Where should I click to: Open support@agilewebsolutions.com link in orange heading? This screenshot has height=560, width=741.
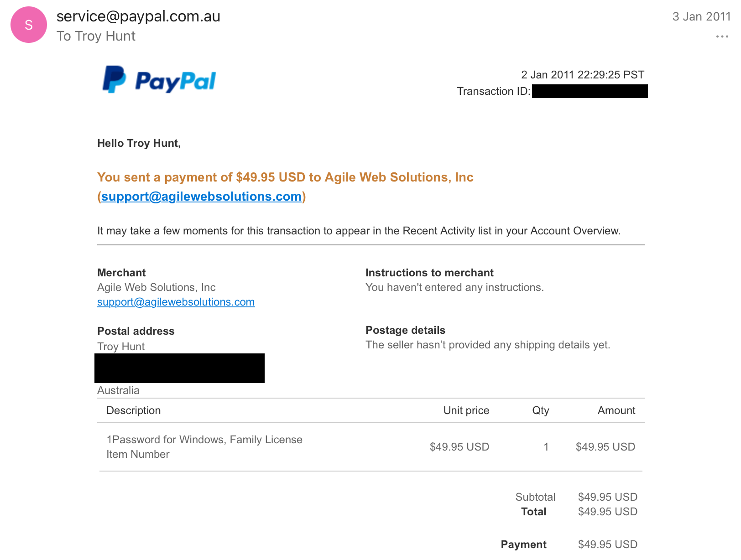pyautogui.click(x=201, y=197)
